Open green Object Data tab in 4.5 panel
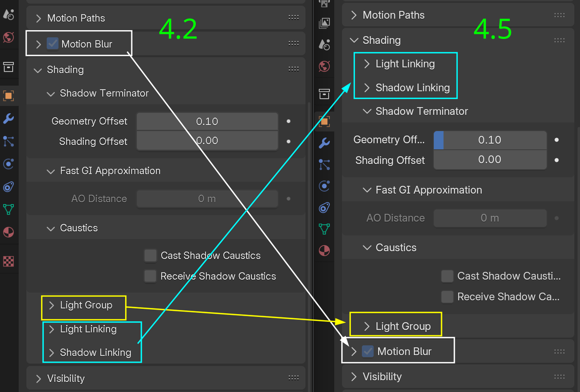580x392 pixels. (324, 229)
